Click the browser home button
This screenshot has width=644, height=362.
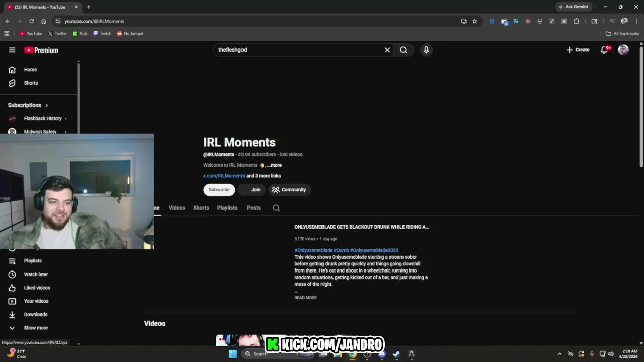point(43,21)
